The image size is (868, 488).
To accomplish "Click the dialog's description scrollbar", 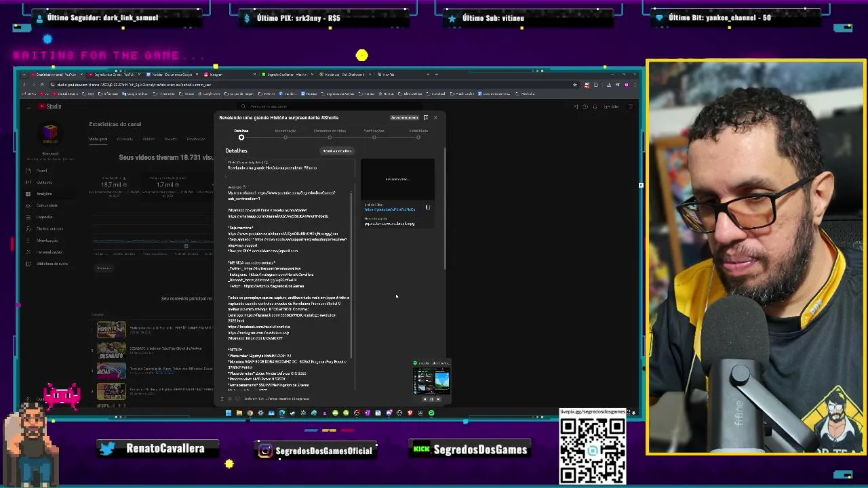I will (352, 274).
